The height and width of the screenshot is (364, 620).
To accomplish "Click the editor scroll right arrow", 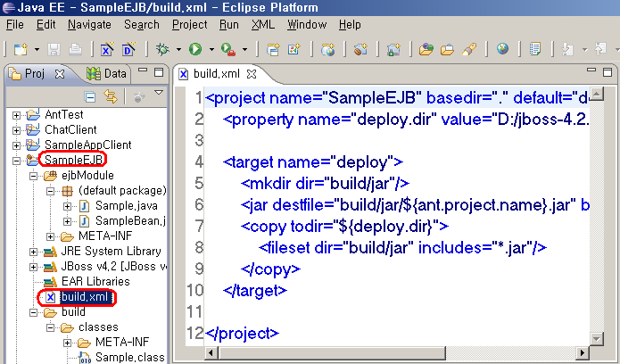I will (582, 352).
